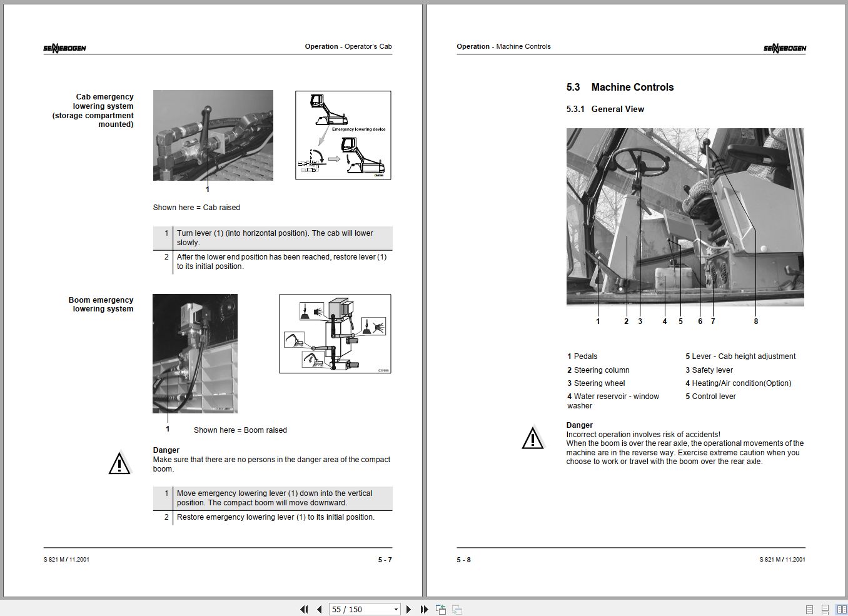Click page number '5 - 7' footer
Screen dimensions: 848x616
385,560
